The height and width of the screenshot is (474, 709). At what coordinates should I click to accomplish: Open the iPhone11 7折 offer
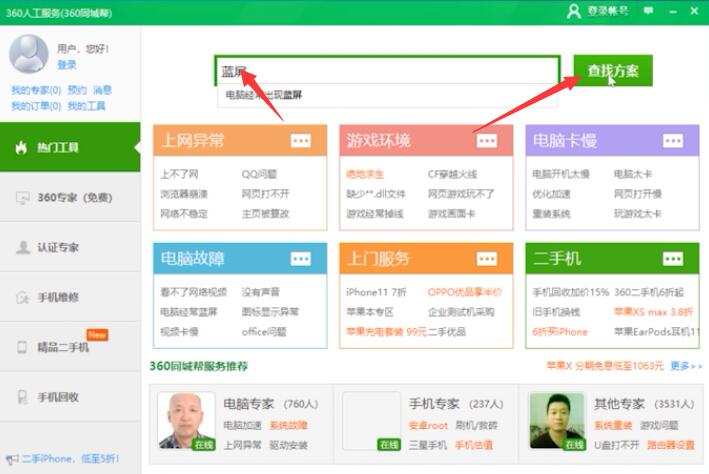point(376,292)
